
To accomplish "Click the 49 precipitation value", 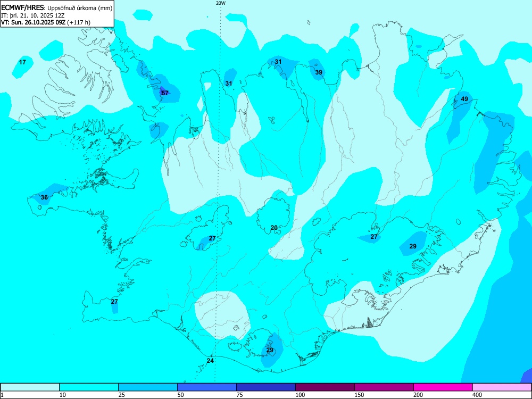I will click(x=464, y=99).
